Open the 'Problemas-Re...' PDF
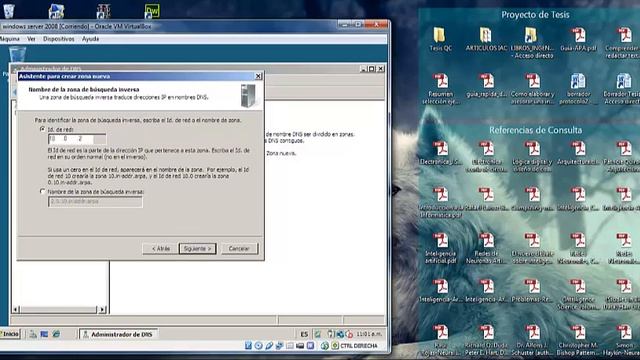The width and height of the screenshot is (640, 360). (x=532, y=291)
